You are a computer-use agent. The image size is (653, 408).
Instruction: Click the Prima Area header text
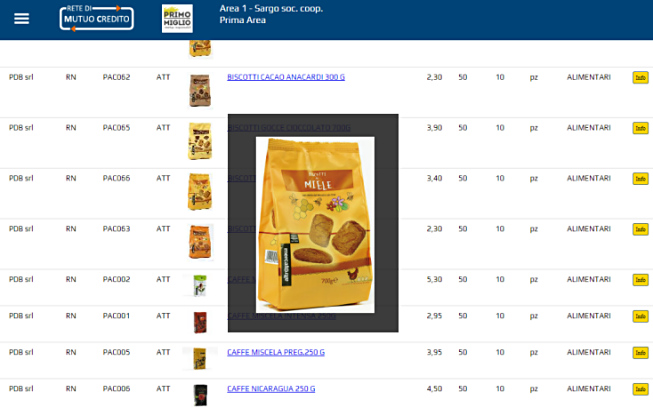pos(242,20)
